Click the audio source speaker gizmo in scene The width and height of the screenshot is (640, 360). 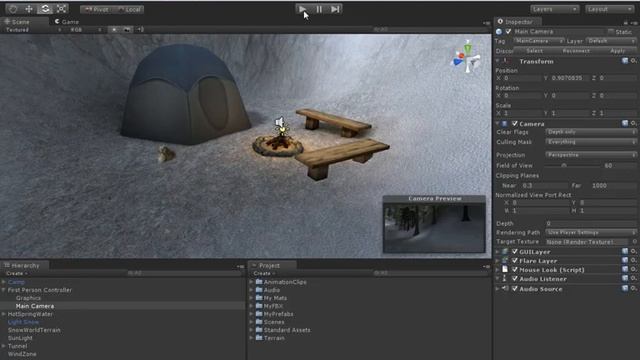click(280, 122)
